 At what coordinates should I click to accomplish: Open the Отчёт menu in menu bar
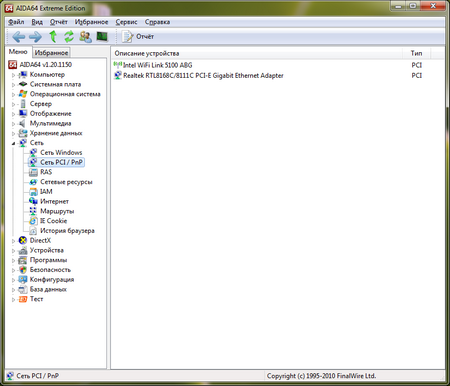click(59, 22)
